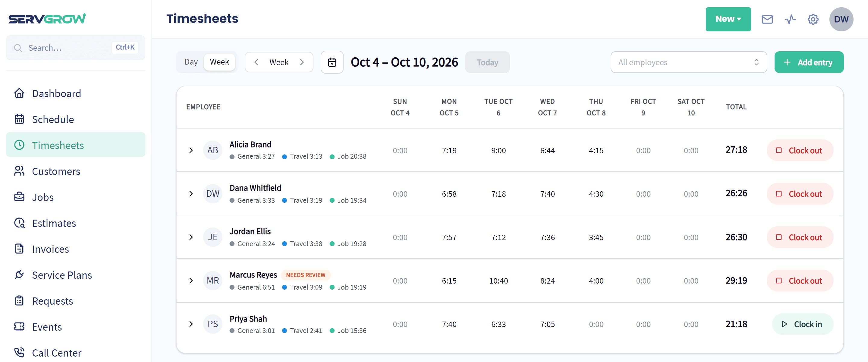Open the All employees filter dropdown
The width and height of the screenshot is (868, 362).
coord(688,62)
